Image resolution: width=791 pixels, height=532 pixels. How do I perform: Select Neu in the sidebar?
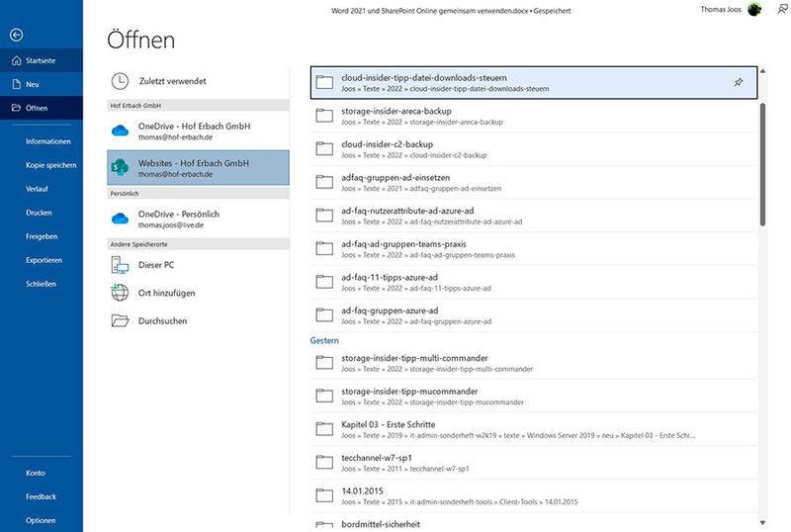pyautogui.click(x=42, y=84)
